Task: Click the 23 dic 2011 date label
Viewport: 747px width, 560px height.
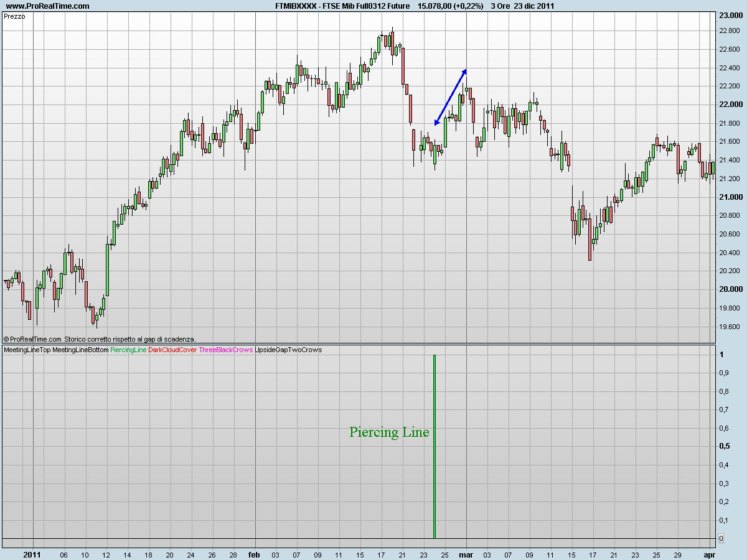Action: tap(534, 6)
